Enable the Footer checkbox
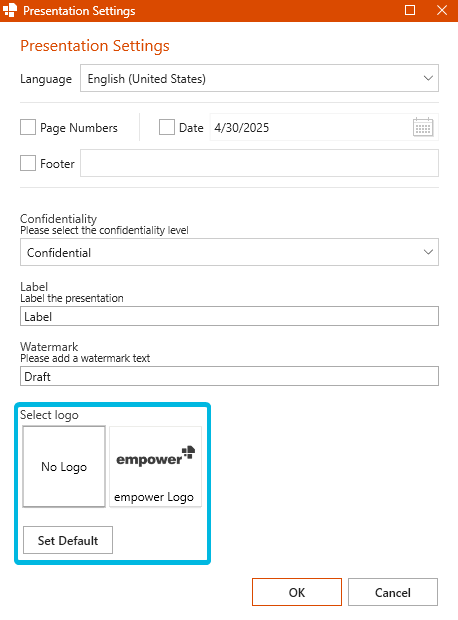 (x=28, y=163)
